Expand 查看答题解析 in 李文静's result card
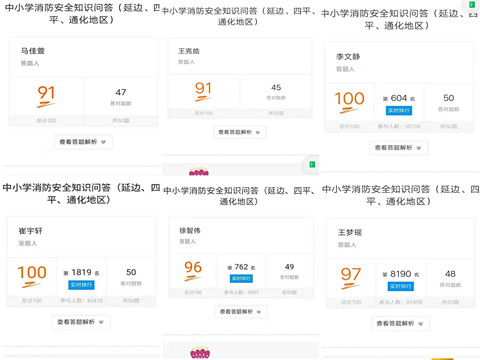The width and height of the screenshot is (480, 360). 399,148
